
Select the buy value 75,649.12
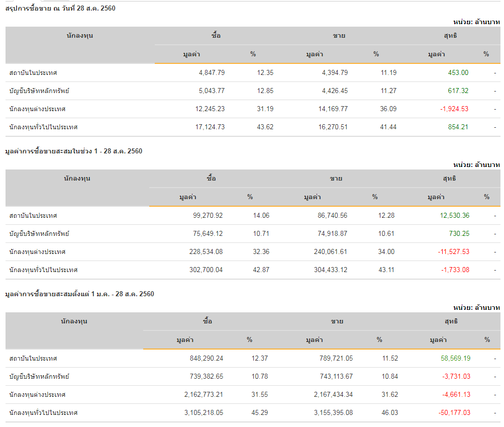[x=204, y=233]
